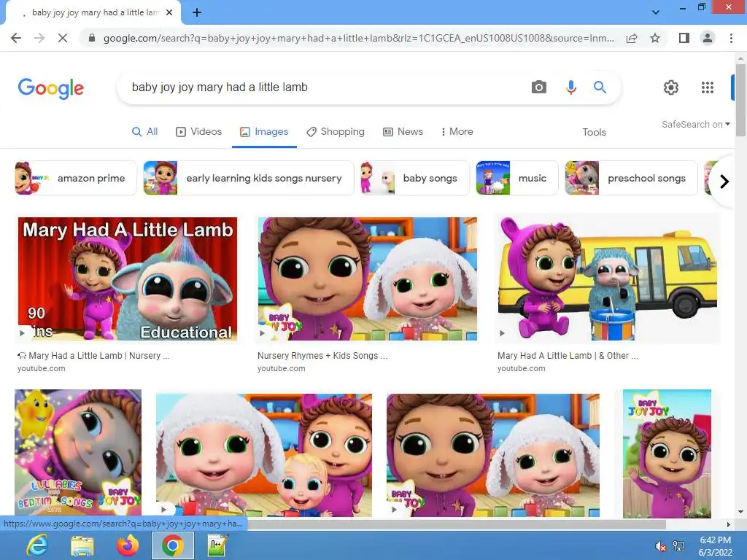Click into the search query field
Screen dimensions: 747x560
[324, 87]
